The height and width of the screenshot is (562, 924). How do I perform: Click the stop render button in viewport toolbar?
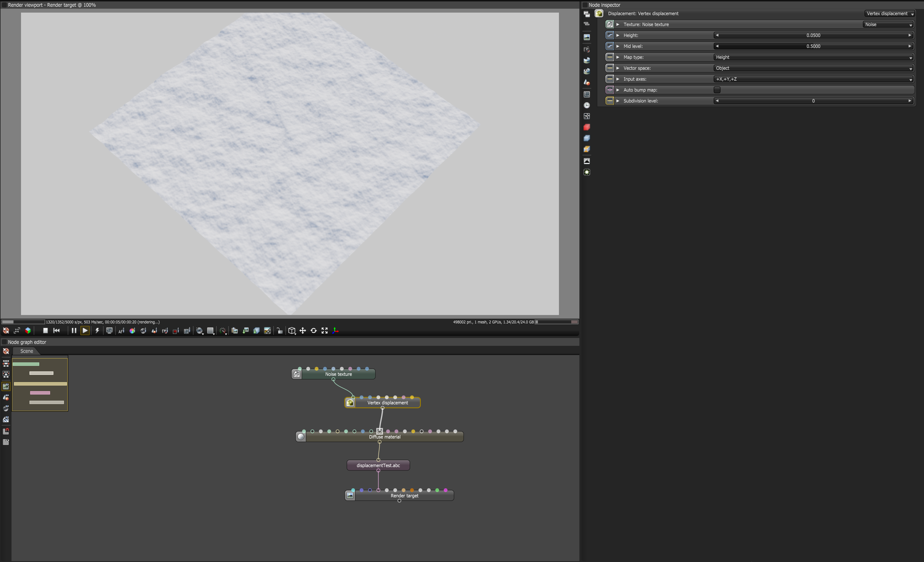(x=45, y=331)
